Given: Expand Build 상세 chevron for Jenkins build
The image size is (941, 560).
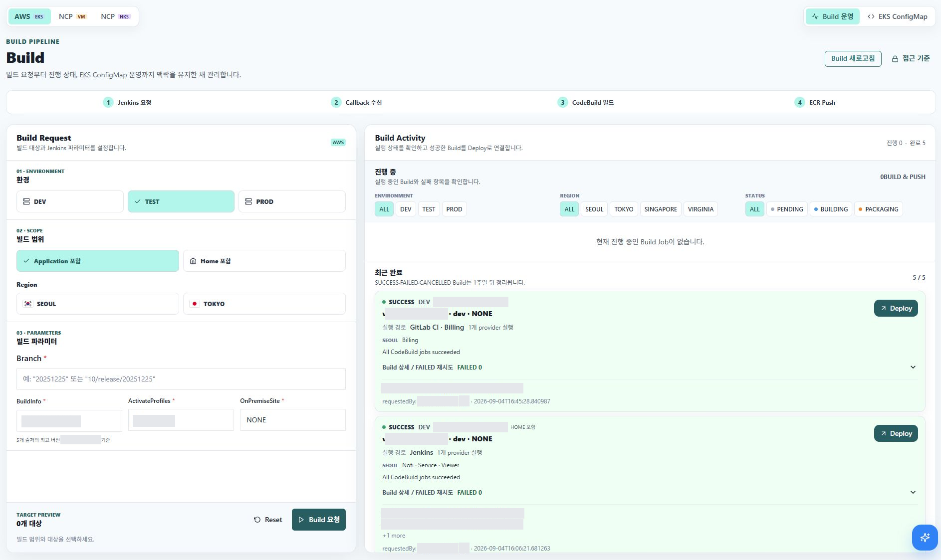Looking at the screenshot, I should tap(913, 492).
